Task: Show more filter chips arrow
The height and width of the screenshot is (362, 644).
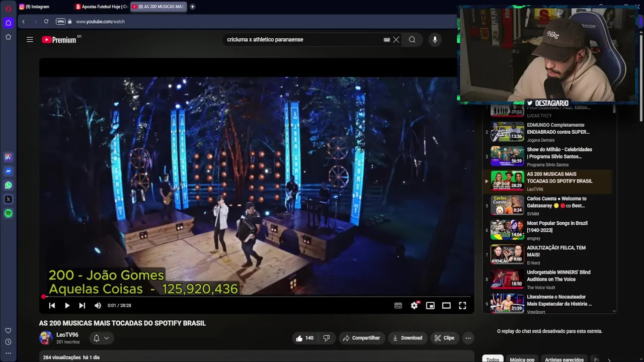Action: pyautogui.click(x=609, y=359)
